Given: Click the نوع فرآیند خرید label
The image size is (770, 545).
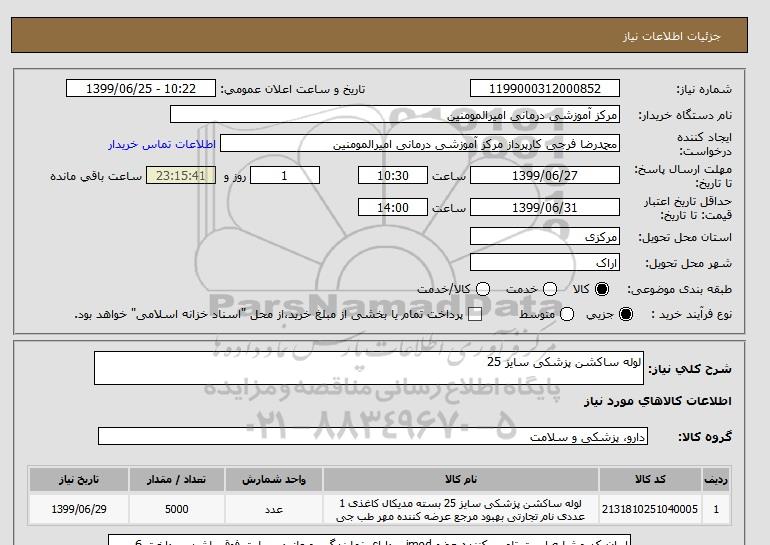Looking at the screenshot, I should [x=691, y=314].
